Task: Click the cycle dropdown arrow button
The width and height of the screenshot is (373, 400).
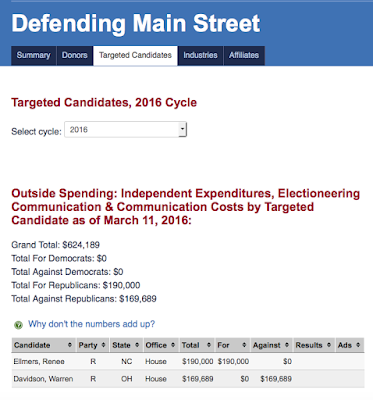Action: (182, 130)
